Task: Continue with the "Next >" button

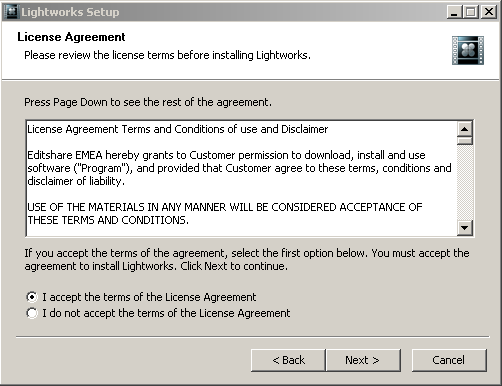Action: (x=363, y=360)
